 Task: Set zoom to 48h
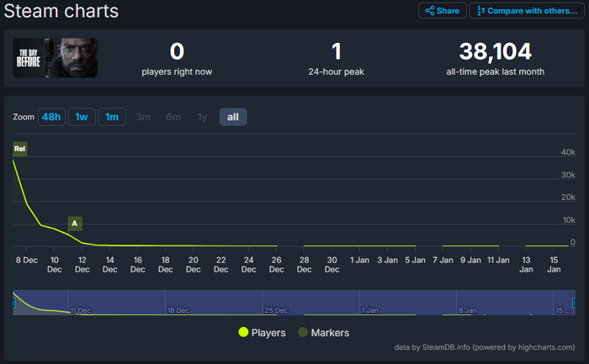[x=51, y=117]
